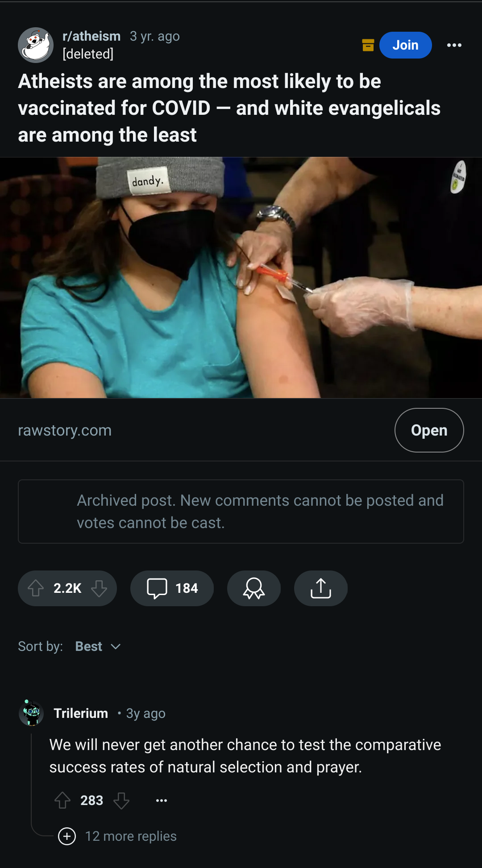
Task: Open the 184 comments button
Action: [x=172, y=588]
